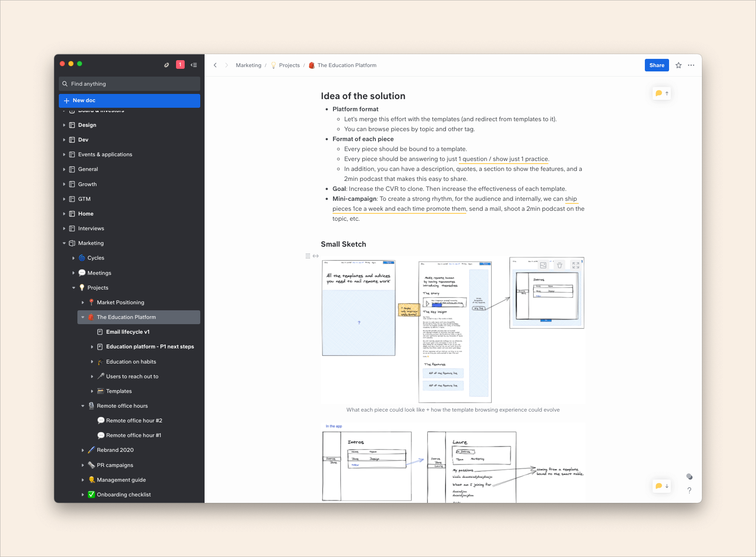The image size is (756, 557).
Task: Open the three-dot more options menu
Action: 691,65
